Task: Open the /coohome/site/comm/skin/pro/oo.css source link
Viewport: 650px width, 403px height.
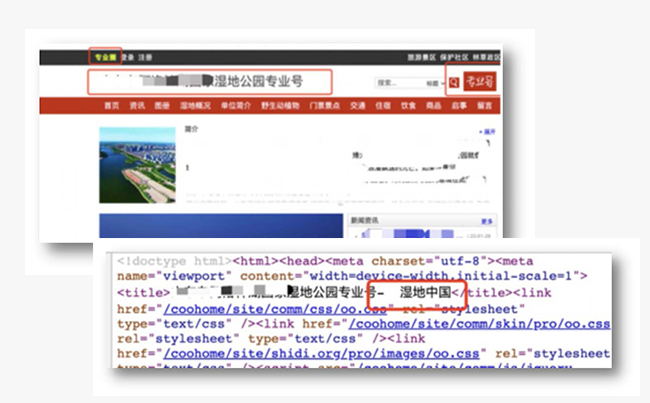Action: coord(479,324)
